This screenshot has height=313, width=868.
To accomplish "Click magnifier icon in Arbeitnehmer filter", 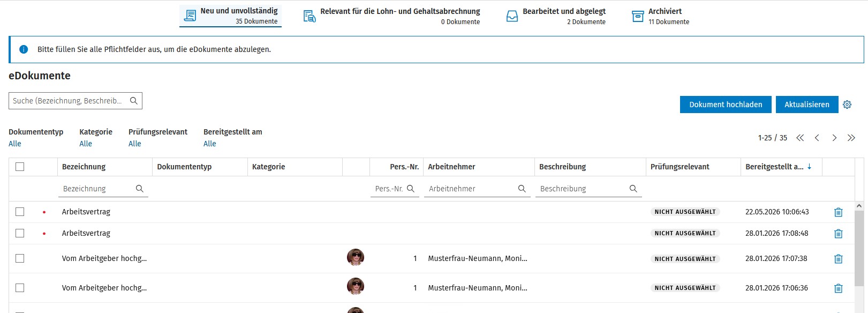I will [522, 189].
